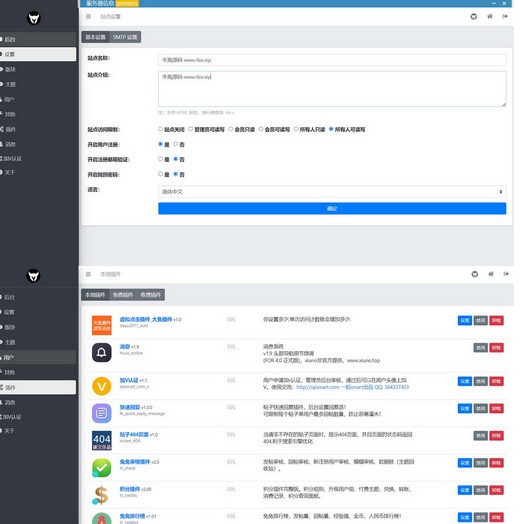520x524 pixels.
Task: Click the bell icon of 消息 plugin
Action: [x=102, y=352]
